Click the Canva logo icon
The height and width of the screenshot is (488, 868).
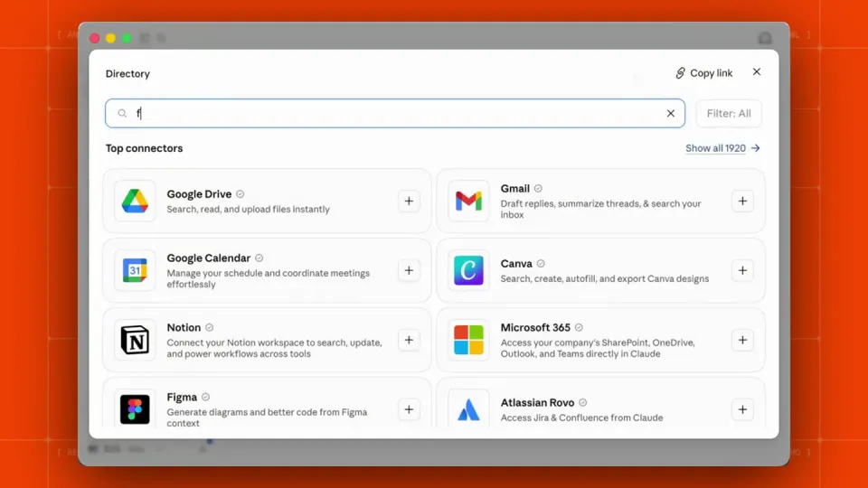(468, 270)
